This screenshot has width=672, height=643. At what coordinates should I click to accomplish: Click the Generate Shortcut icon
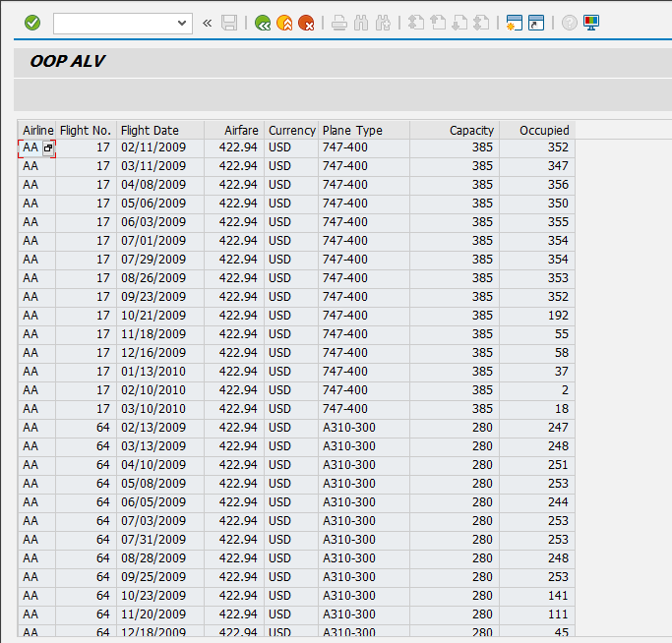pyautogui.click(x=536, y=22)
